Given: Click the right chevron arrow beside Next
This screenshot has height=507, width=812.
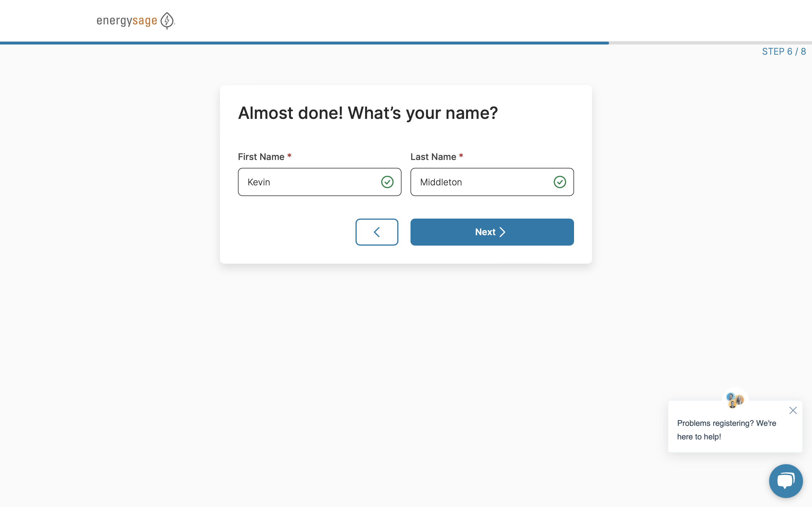Looking at the screenshot, I should [x=502, y=232].
